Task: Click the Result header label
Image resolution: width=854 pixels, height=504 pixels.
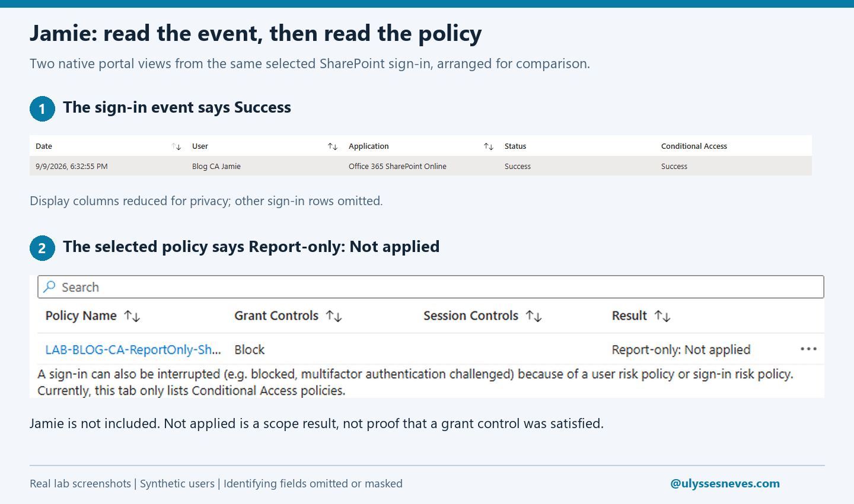Action: tap(629, 316)
